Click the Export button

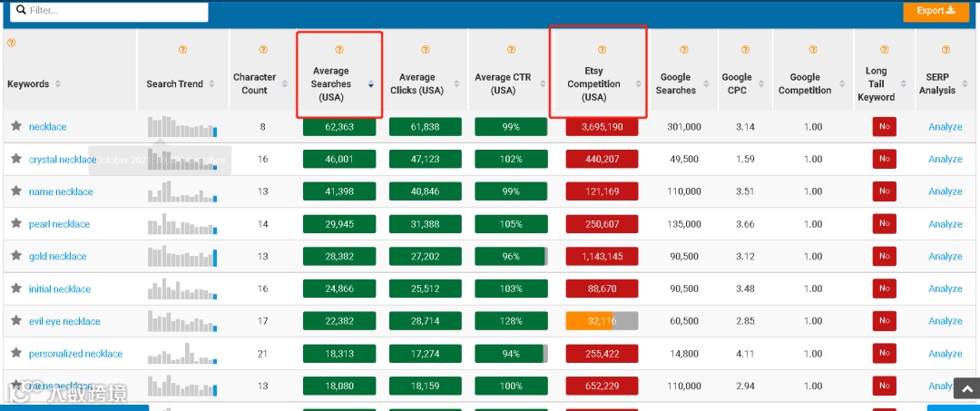click(936, 11)
